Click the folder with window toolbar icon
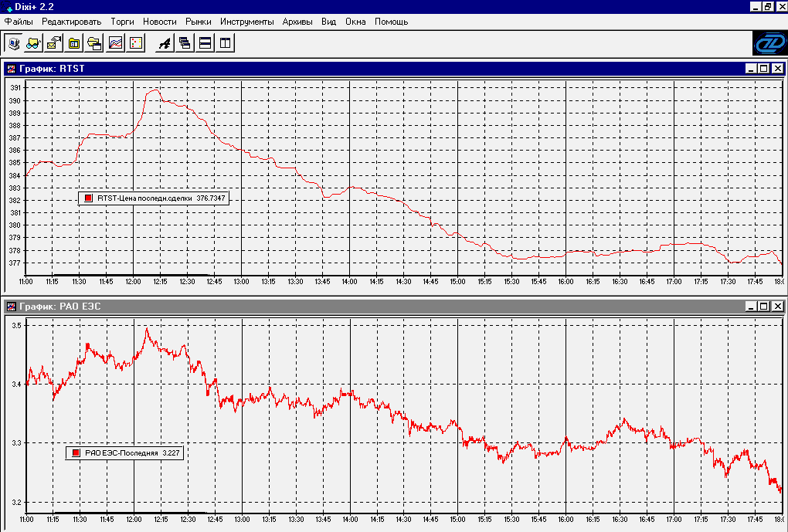The height and width of the screenshot is (532, 788). pyautogui.click(x=94, y=43)
